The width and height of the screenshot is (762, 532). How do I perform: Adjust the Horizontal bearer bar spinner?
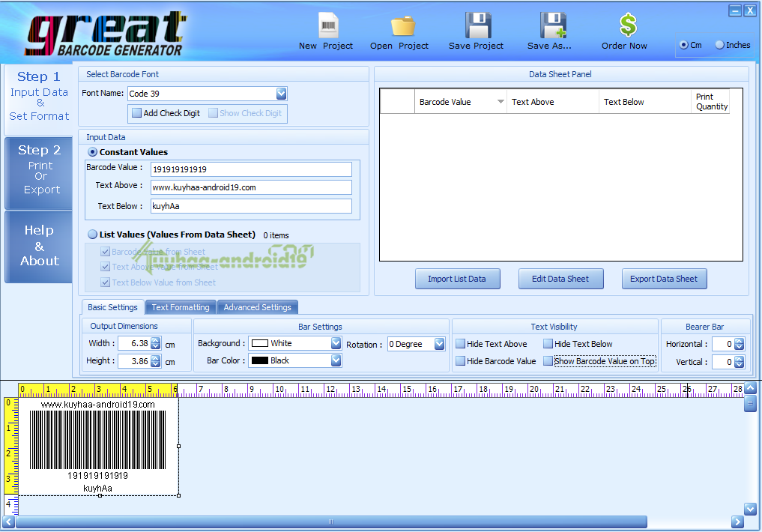[740, 344]
